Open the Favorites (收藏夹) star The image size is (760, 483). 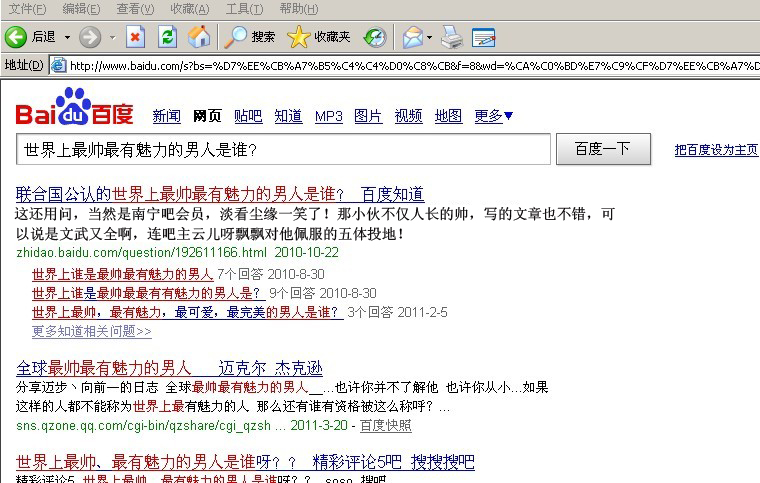click(318, 37)
